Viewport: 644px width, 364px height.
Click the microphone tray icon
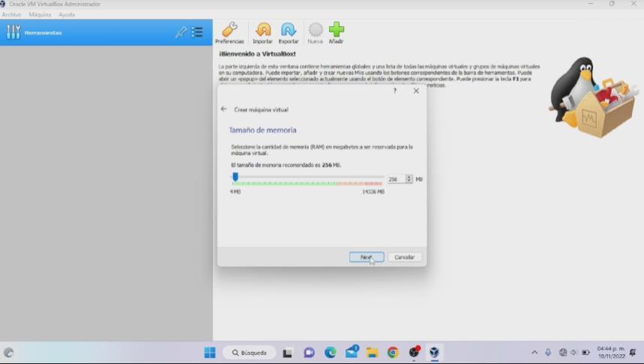pyautogui.click(x=548, y=353)
